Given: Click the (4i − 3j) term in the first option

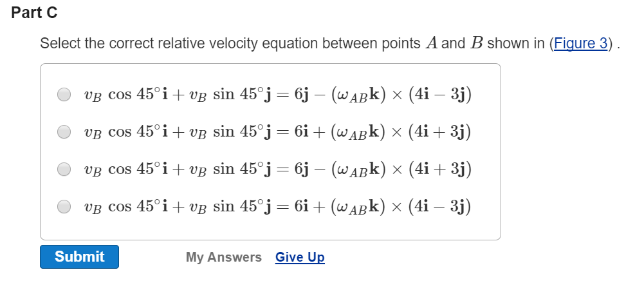Looking at the screenshot, I should (x=440, y=95).
